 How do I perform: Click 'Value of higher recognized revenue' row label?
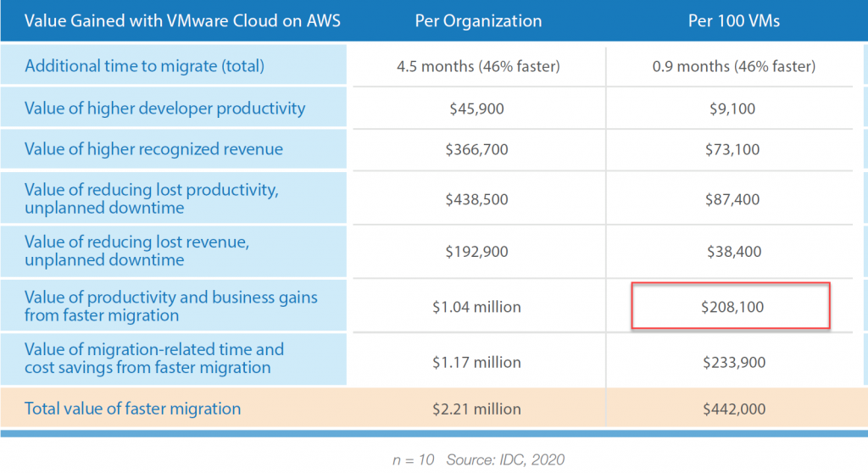coord(153,149)
